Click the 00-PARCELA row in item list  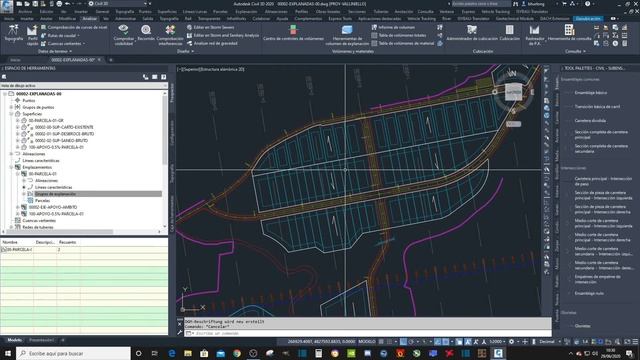[84, 249]
